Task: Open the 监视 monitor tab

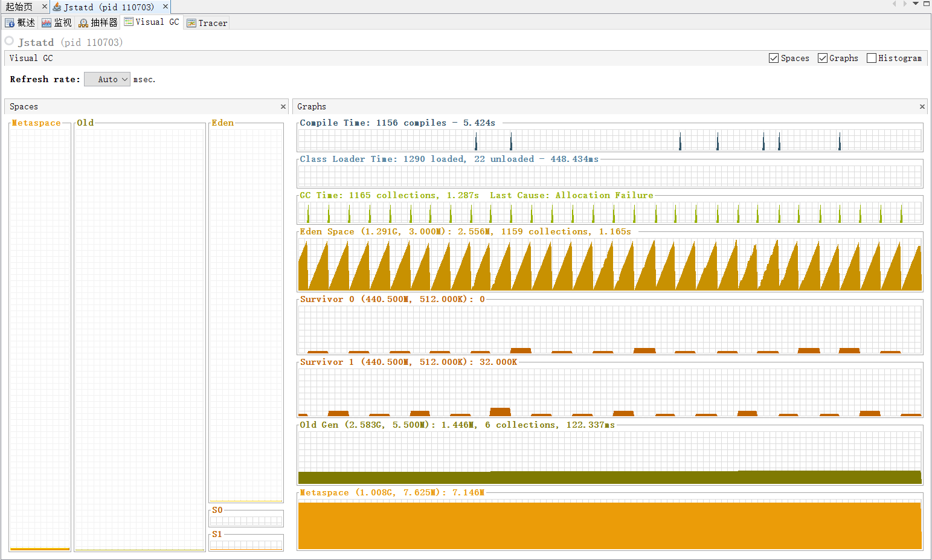Action: click(57, 22)
